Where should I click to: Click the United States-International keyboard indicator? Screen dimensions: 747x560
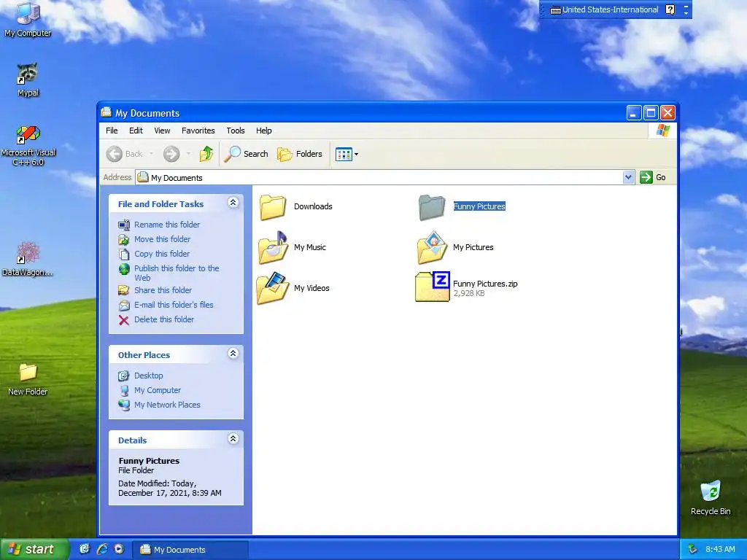pos(605,9)
